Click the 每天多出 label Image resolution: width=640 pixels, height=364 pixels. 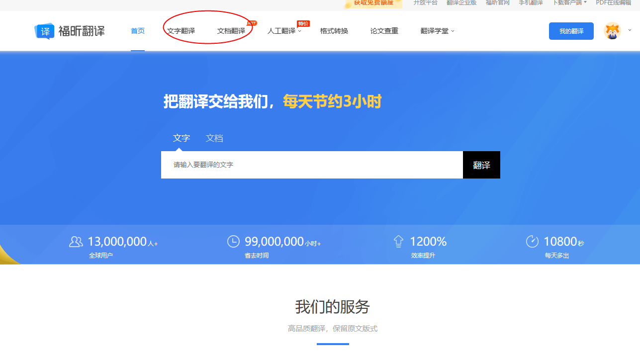click(556, 256)
